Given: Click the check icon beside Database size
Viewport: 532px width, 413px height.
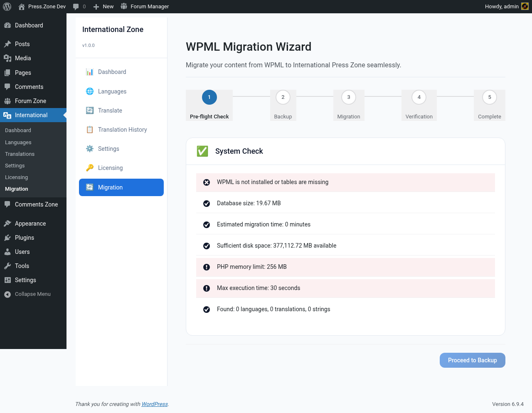Looking at the screenshot, I should [207, 204].
